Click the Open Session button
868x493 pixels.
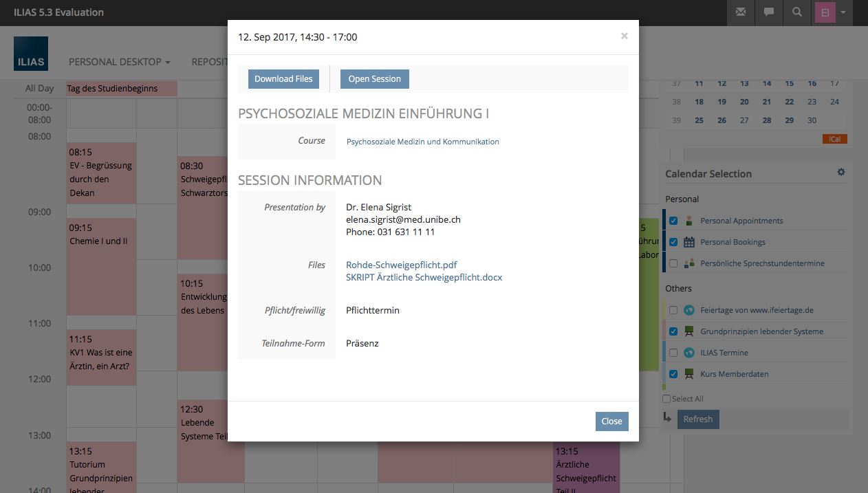(x=374, y=79)
